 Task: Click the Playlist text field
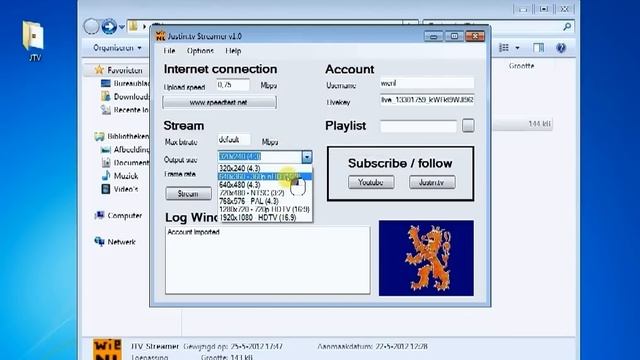tap(418, 126)
